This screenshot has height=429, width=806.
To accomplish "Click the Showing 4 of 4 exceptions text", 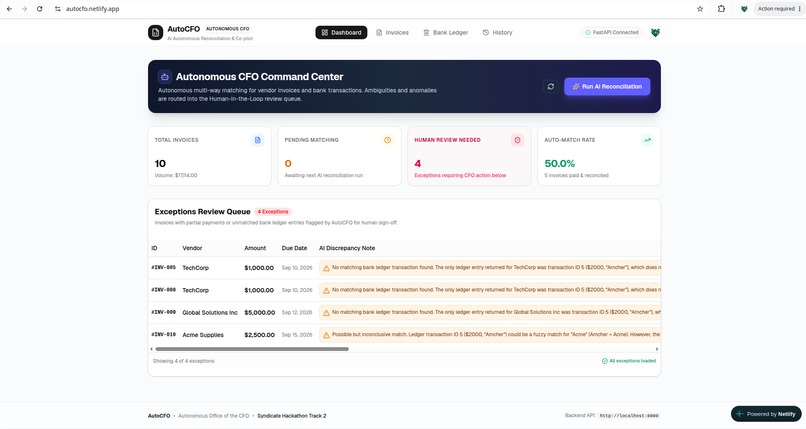I will point(184,361).
